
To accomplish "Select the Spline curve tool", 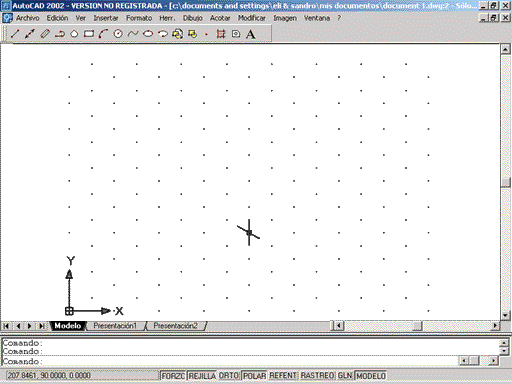I will [133, 34].
